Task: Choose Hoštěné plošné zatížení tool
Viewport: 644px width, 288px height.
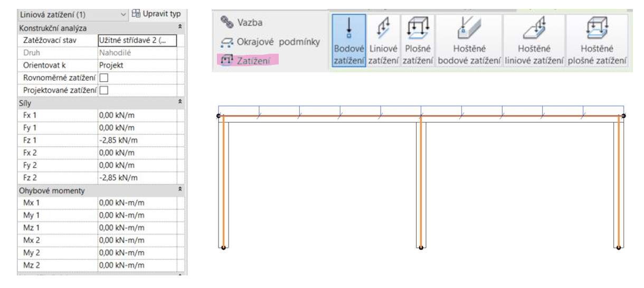Action: coord(597,41)
